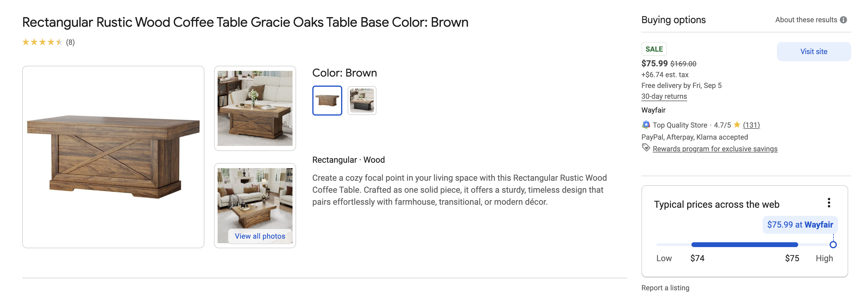868x296 pixels.
Task: Click the main coffee table product image
Action: [113, 157]
